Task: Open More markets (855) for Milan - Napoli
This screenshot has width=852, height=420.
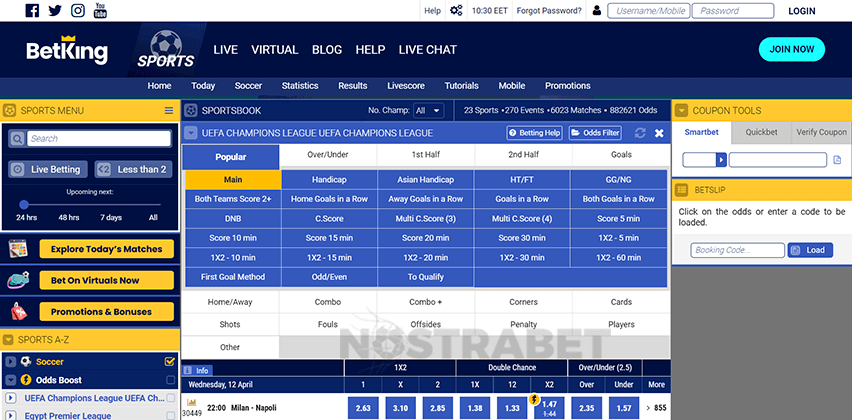Action: point(656,408)
